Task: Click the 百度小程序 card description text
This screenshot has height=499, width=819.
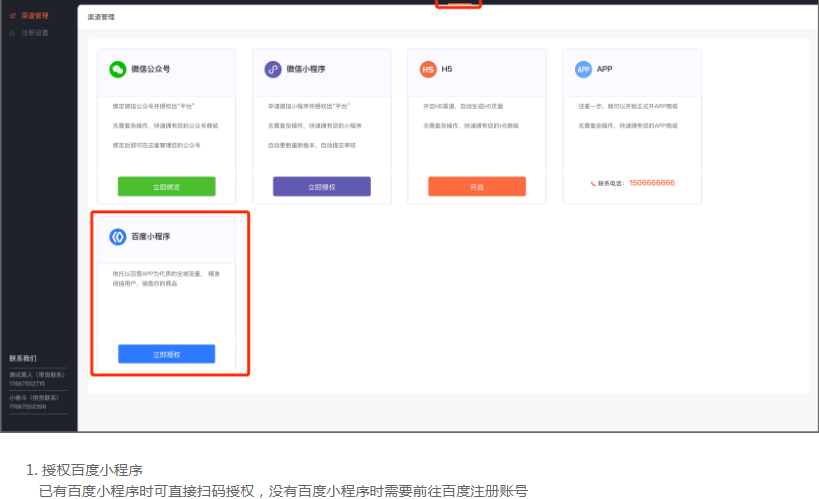Action: pyautogui.click(x=166, y=278)
